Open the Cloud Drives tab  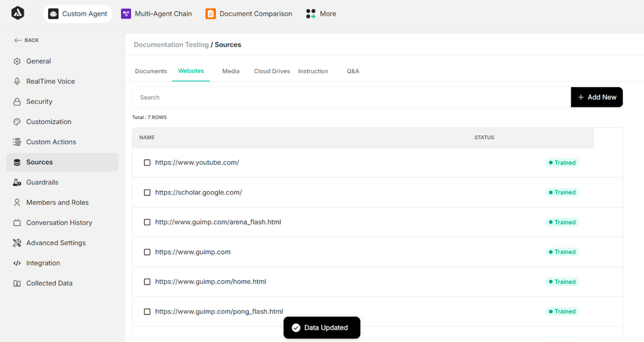pos(272,71)
